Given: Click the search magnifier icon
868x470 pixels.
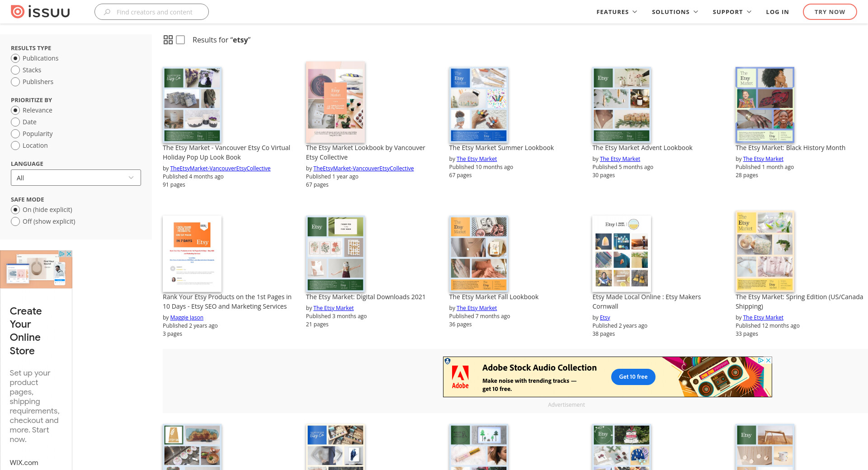Looking at the screenshot, I should pyautogui.click(x=107, y=12).
